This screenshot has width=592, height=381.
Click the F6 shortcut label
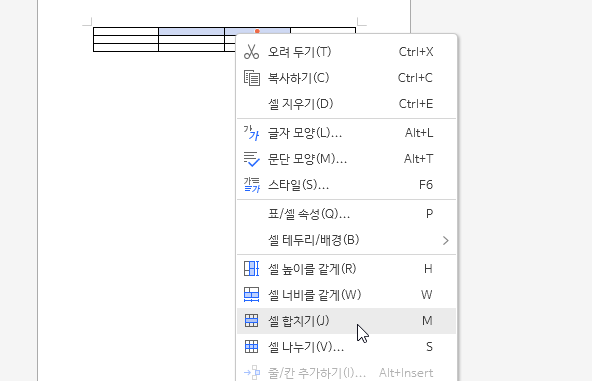(426, 185)
